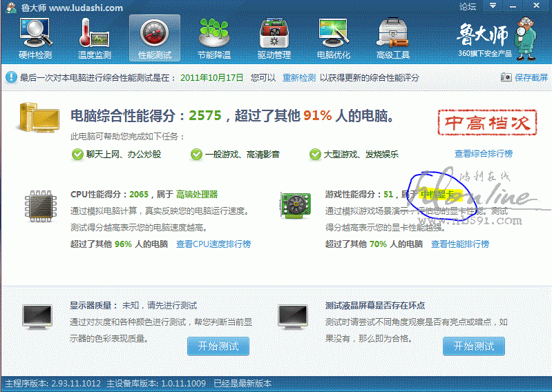Open 查看性能排行榜 performance ranking link

(x=459, y=244)
